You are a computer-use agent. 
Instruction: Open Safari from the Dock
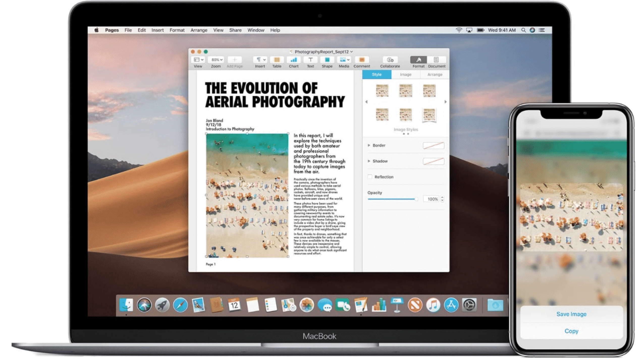(180, 305)
